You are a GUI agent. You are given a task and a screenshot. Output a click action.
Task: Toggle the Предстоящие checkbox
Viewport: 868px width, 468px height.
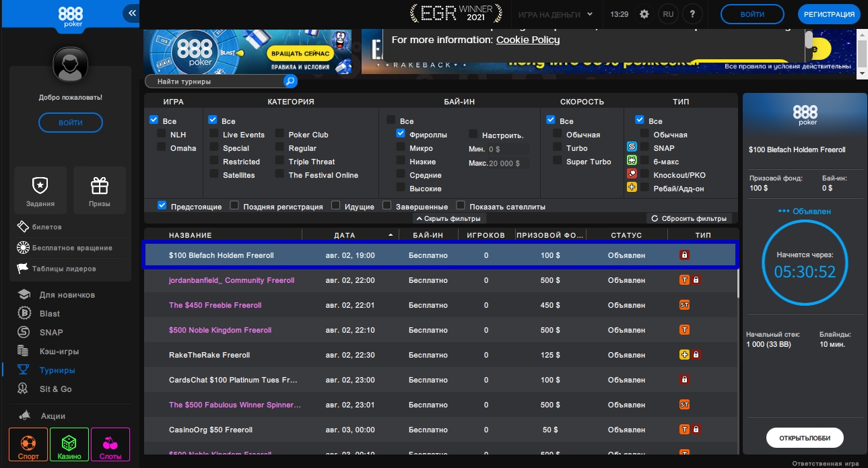tap(162, 205)
